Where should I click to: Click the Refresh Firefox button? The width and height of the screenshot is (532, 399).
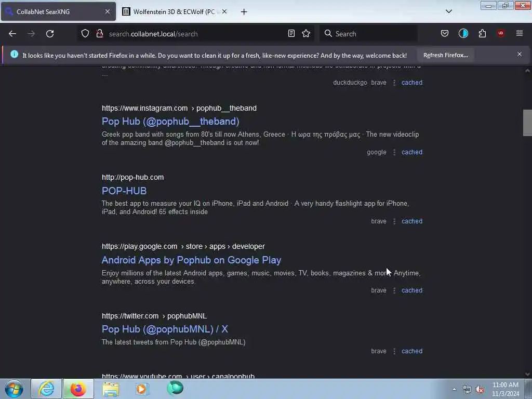click(x=445, y=55)
